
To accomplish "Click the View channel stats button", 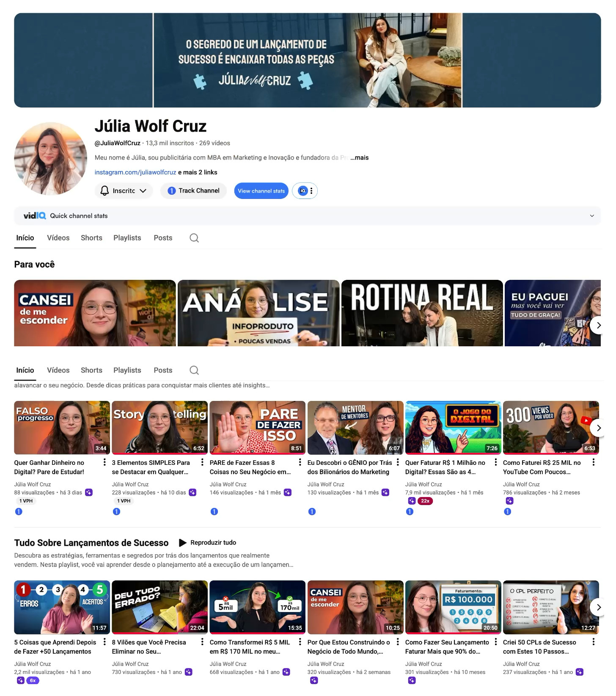I will (x=261, y=191).
